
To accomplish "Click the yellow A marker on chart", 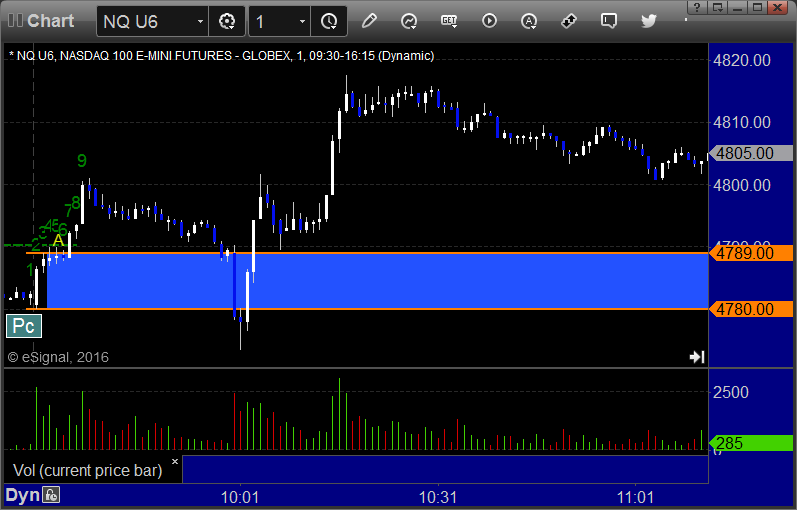I will tap(58, 240).
